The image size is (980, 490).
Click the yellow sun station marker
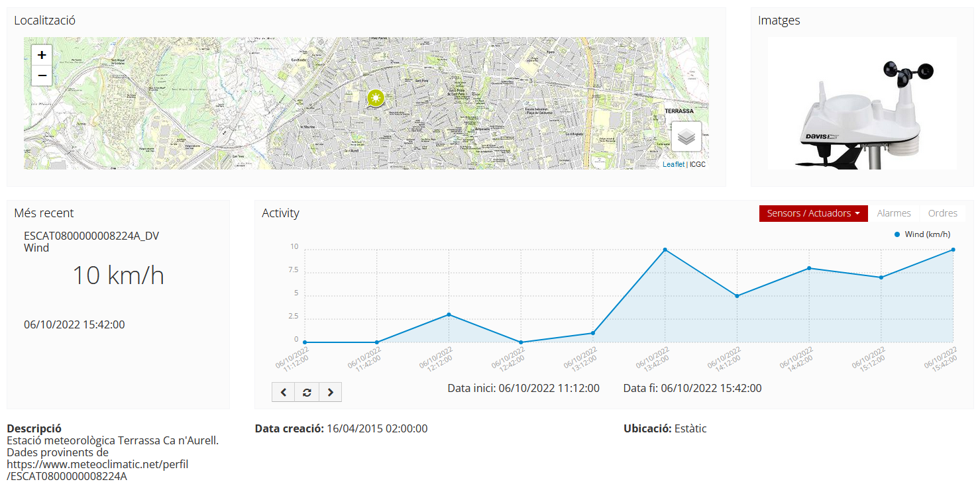coord(376,99)
